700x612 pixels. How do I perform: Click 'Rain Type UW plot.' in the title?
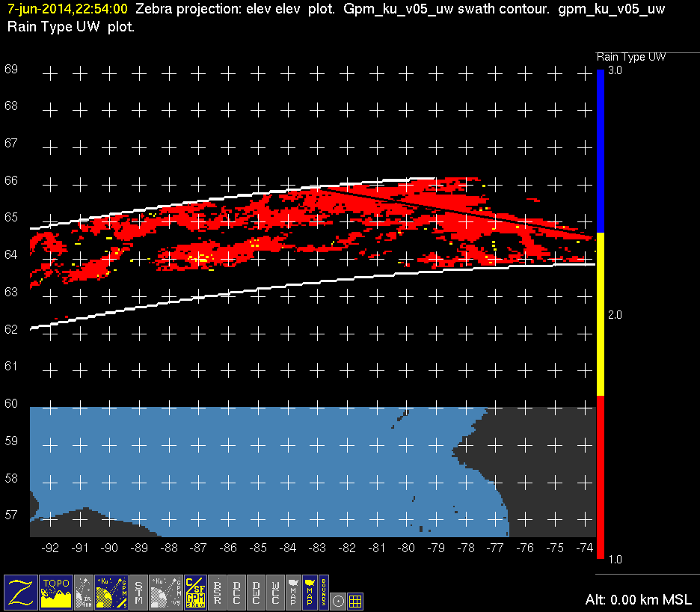[71, 27]
